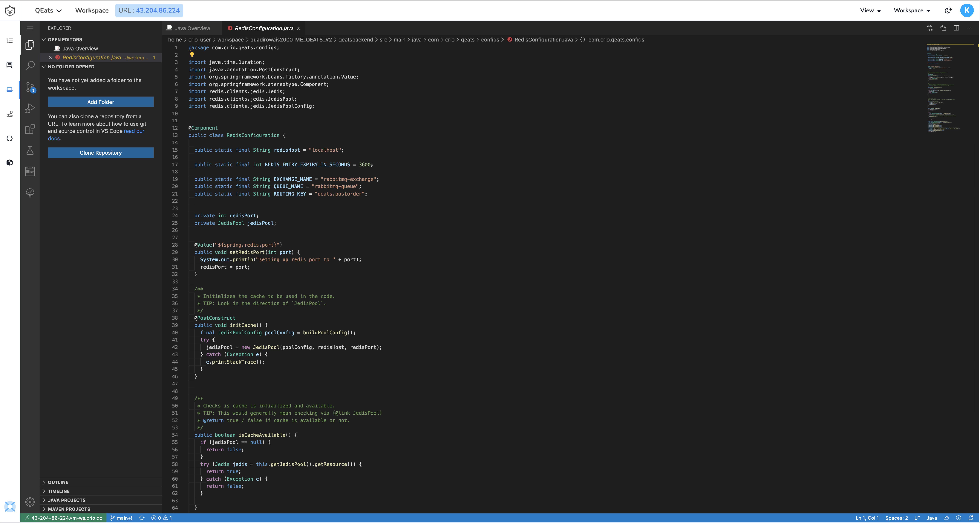Viewport: 980px width, 523px height.
Task: Open the View dropdown menu
Action: click(870, 10)
